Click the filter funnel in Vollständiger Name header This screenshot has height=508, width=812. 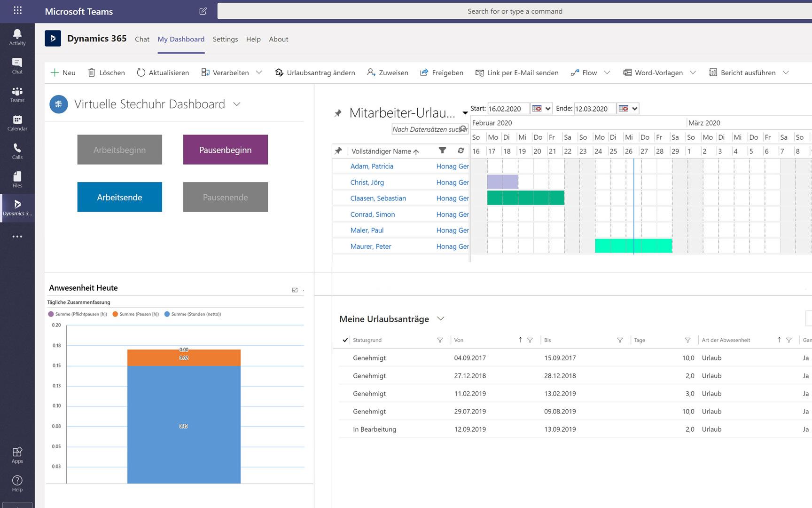(442, 151)
